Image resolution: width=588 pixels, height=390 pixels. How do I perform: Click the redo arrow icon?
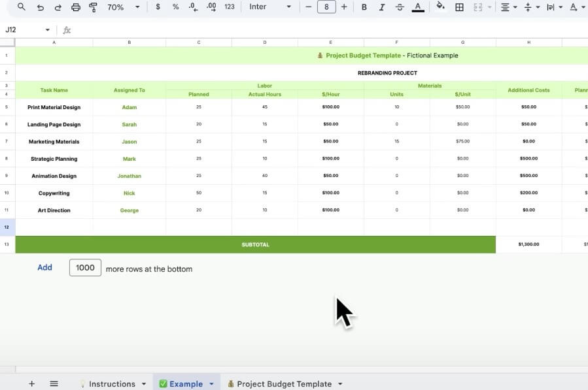pyautogui.click(x=58, y=7)
